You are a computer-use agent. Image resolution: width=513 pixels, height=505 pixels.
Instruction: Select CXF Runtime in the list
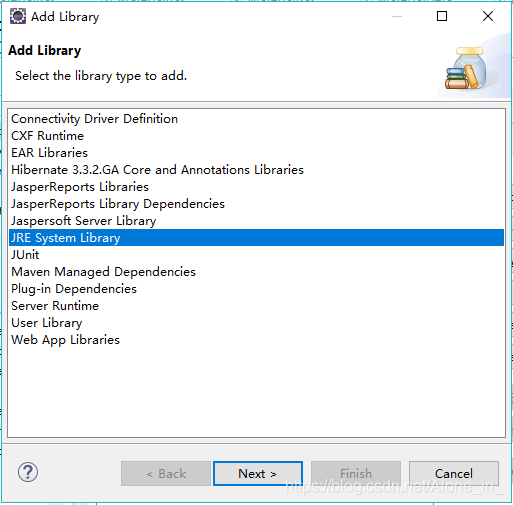click(x=256, y=136)
